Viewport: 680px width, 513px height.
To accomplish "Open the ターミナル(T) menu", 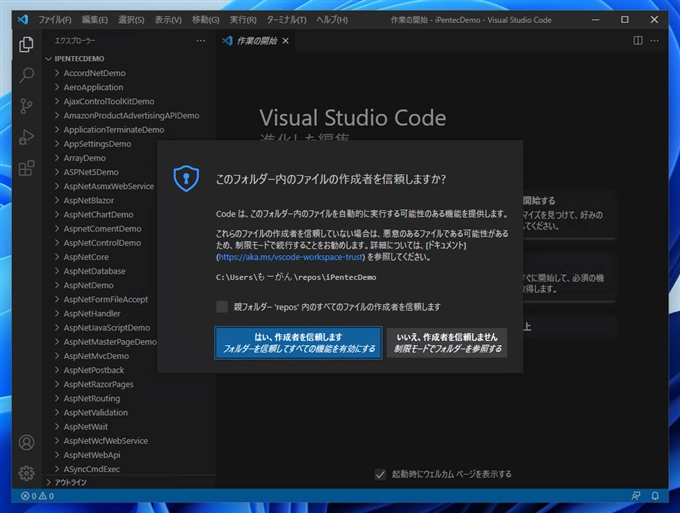I will (286, 20).
